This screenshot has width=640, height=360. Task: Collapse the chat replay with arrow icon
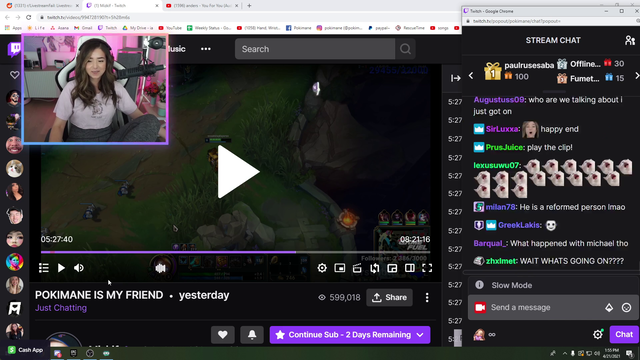(456, 78)
